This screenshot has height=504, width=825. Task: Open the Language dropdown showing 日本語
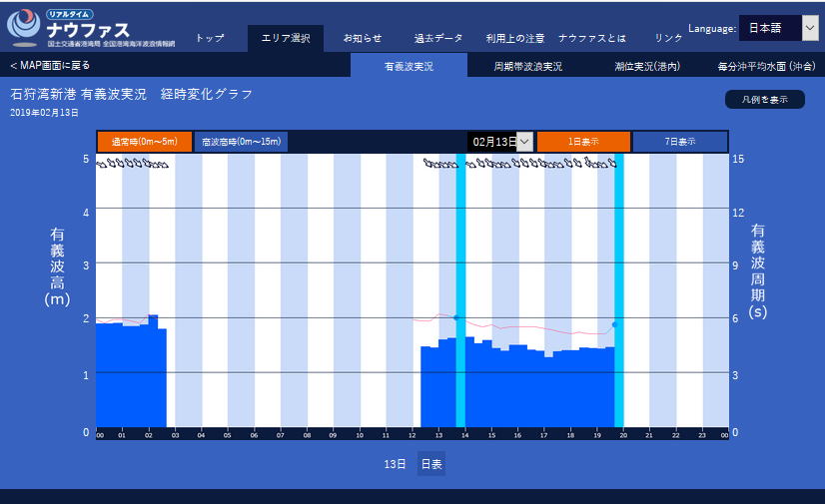pyautogui.click(x=778, y=28)
